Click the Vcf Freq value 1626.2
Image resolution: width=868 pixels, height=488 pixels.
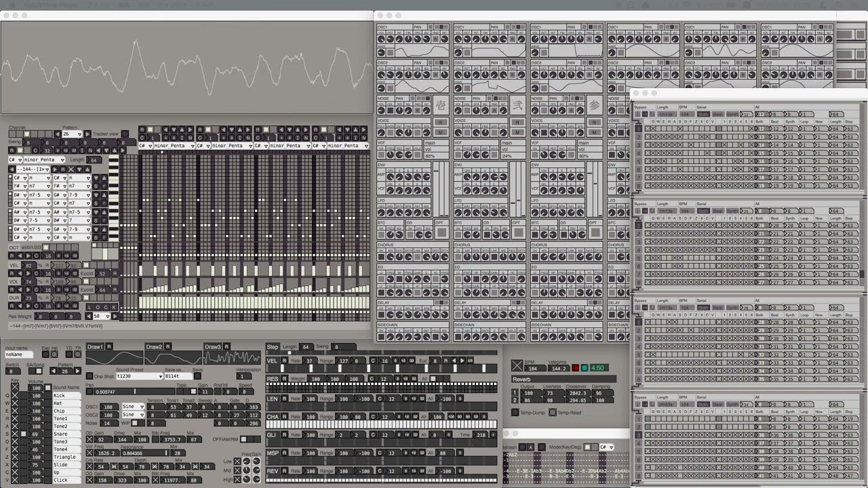click(x=108, y=453)
